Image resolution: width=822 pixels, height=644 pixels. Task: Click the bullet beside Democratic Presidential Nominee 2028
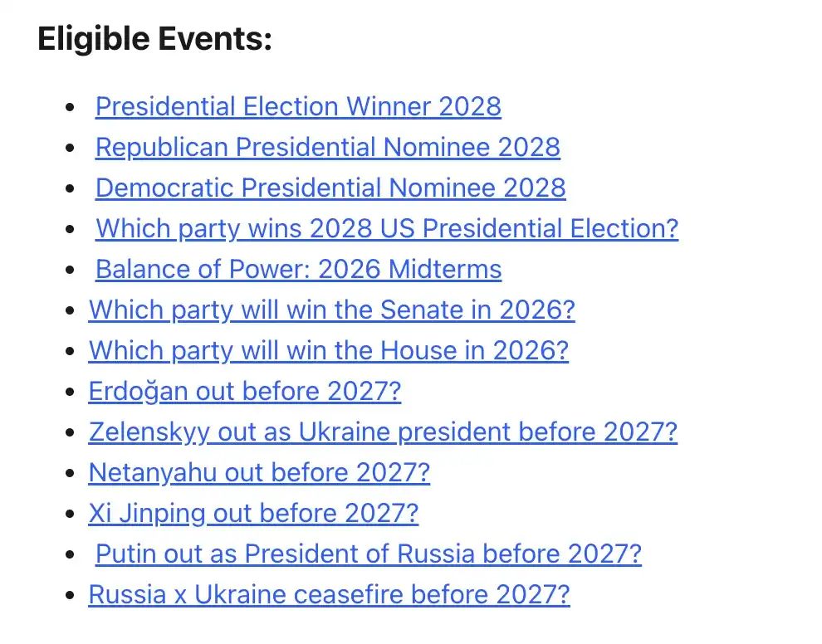(x=71, y=189)
